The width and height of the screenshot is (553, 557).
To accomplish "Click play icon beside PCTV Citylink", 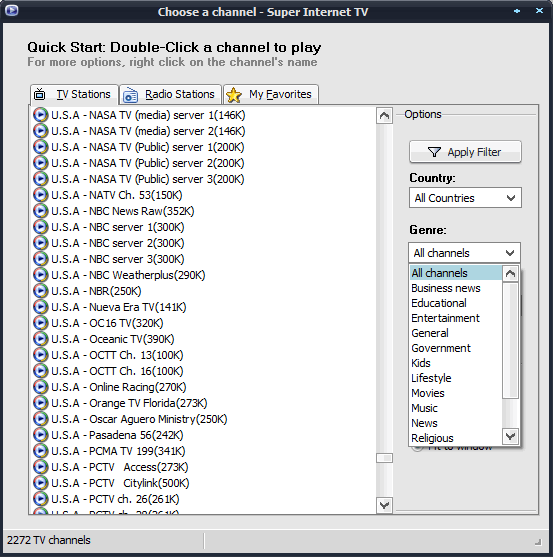I will pyautogui.click(x=40, y=483).
